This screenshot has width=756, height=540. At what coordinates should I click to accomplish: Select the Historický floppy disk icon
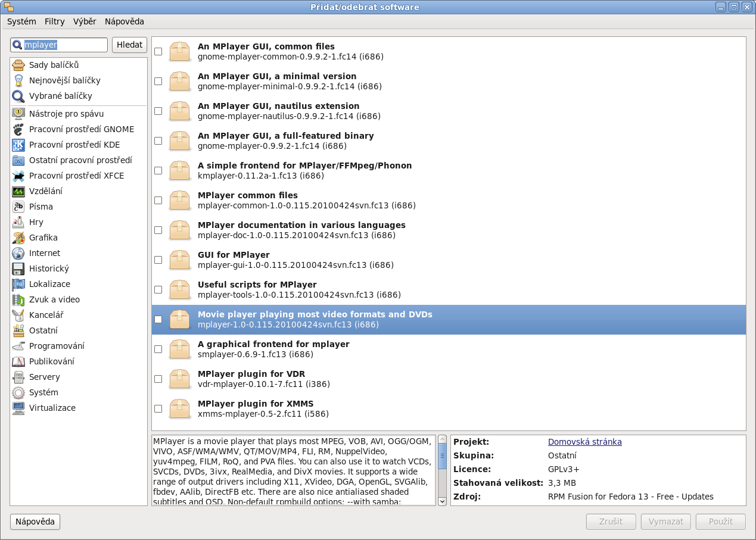(x=18, y=269)
